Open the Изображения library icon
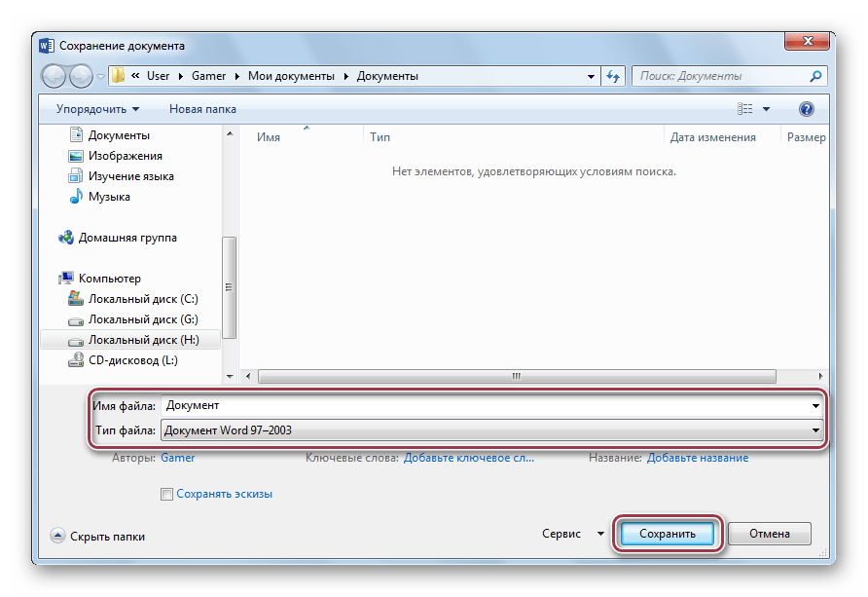 click(x=76, y=156)
